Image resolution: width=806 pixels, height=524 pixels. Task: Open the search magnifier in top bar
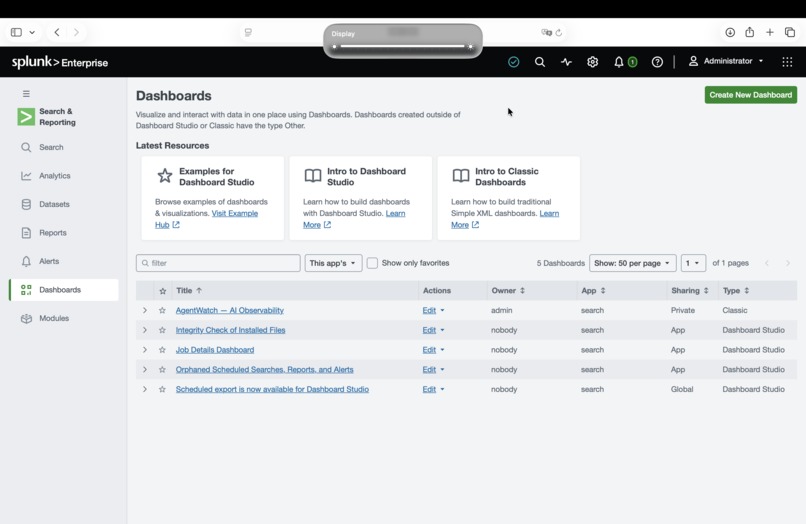(x=540, y=62)
